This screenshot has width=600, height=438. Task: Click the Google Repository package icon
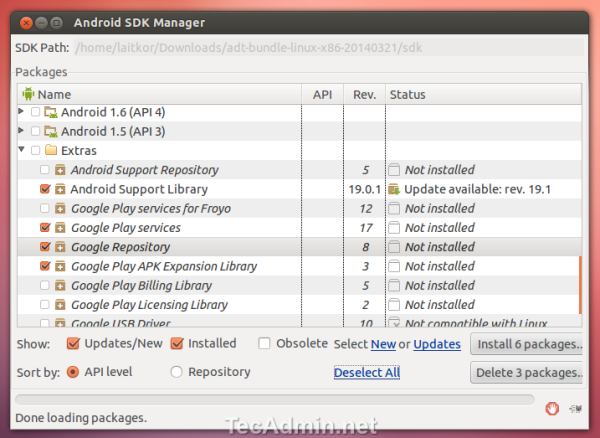[x=60, y=247]
